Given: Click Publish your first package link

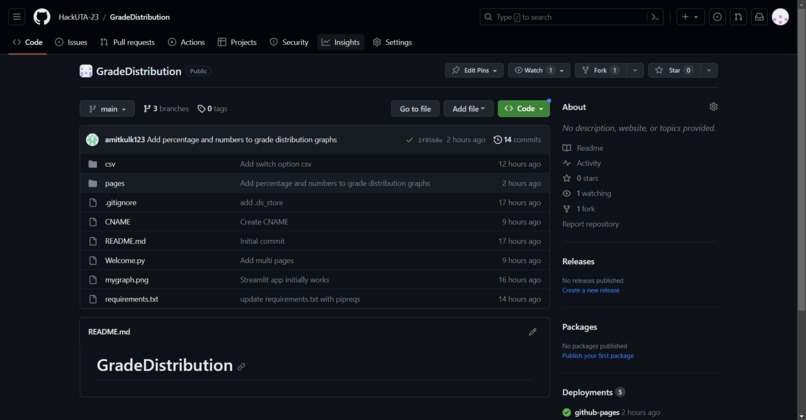Looking at the screenshot, I should [x=598, y=356].
